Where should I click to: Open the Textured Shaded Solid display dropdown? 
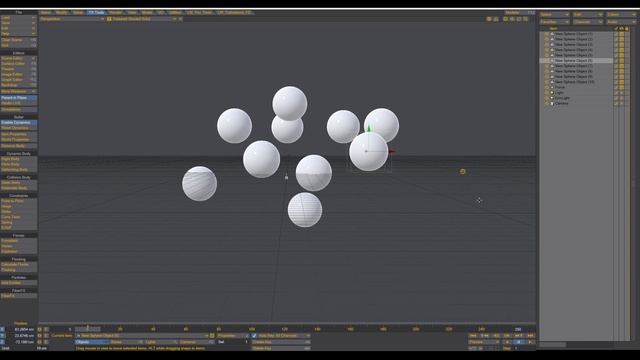tap(142, 19)
